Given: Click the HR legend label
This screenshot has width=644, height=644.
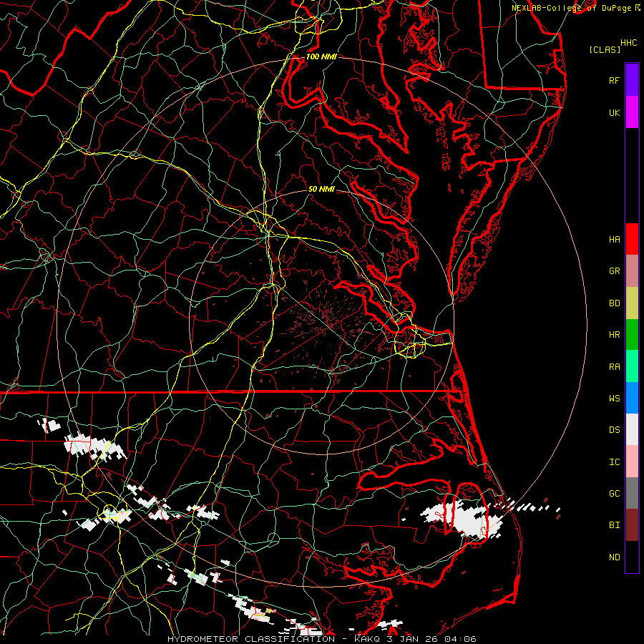Looking at the screenshot, I should (614, 335).
